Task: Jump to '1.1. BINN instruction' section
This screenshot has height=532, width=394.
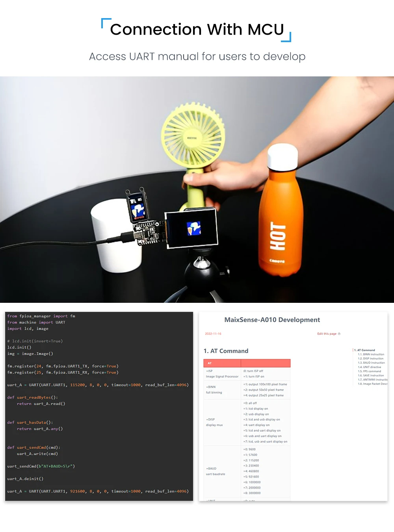Action: [371, 354]
